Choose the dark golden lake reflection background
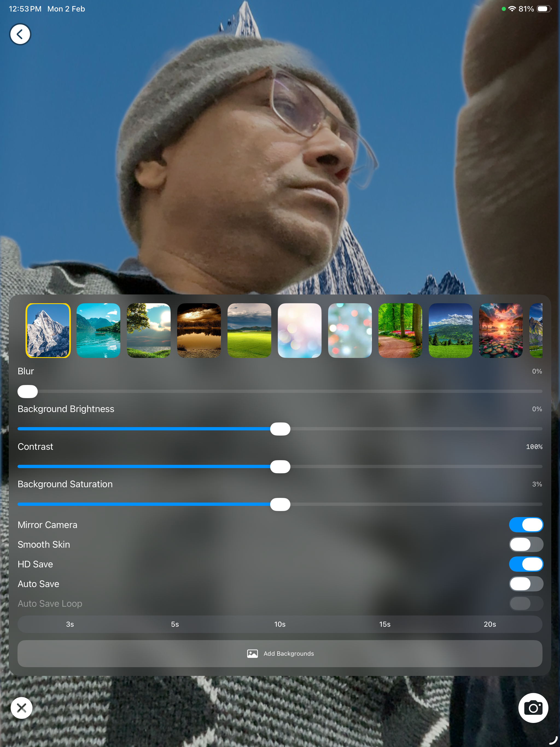Viewport: 560px width, 747px height. coord(199,330)
